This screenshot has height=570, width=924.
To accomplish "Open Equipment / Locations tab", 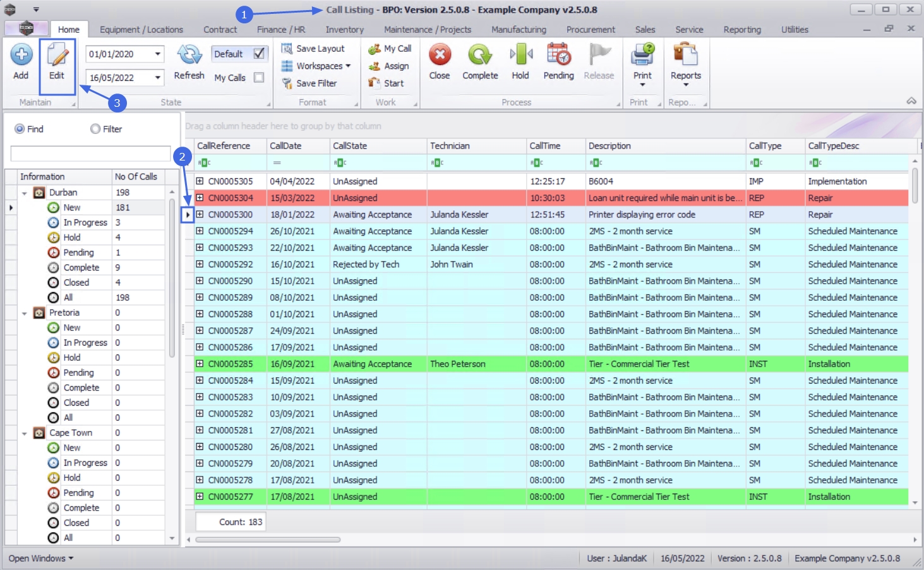I will click(x=141, y=30).
